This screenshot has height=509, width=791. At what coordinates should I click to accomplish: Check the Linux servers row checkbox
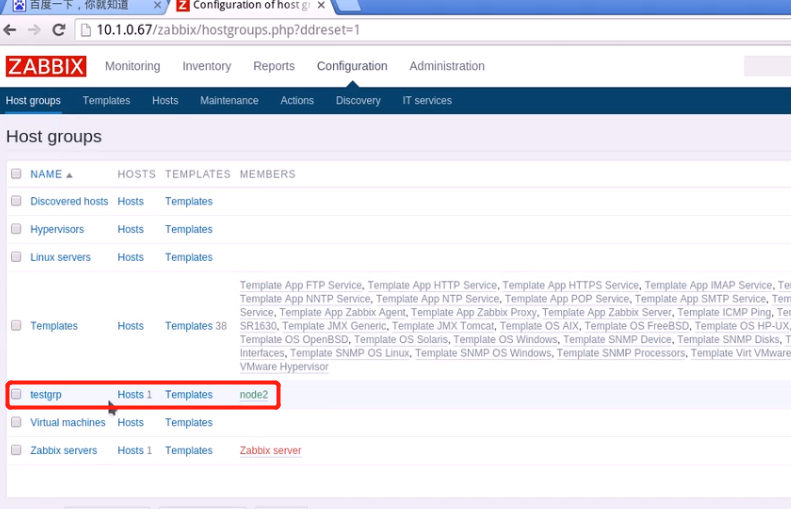16,256
